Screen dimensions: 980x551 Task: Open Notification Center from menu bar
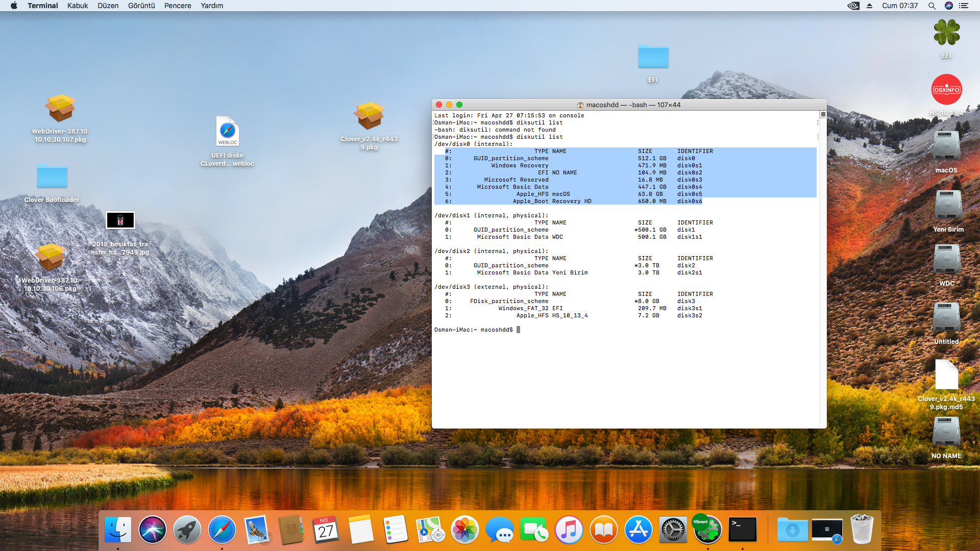tap(964, 6)
